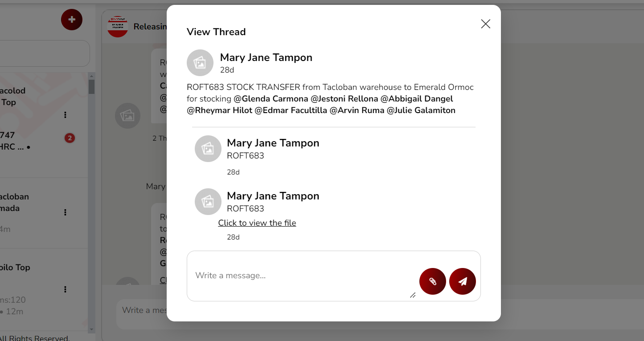This screenshot has width=644, height=341.
Task: Focus the thread "Write a message..." field
Action: (301, 276)
